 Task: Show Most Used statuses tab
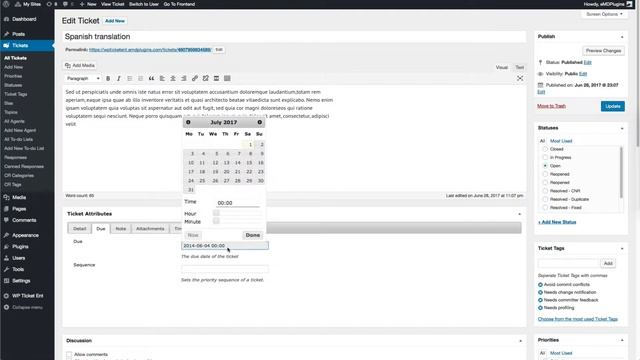pyautogui.click(x=561, y=141)
